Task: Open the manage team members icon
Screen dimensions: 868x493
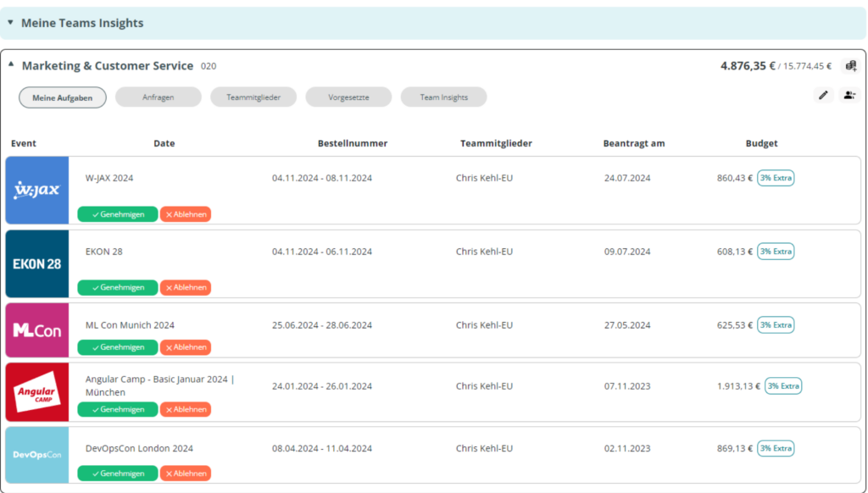Action: pos(851,95)
